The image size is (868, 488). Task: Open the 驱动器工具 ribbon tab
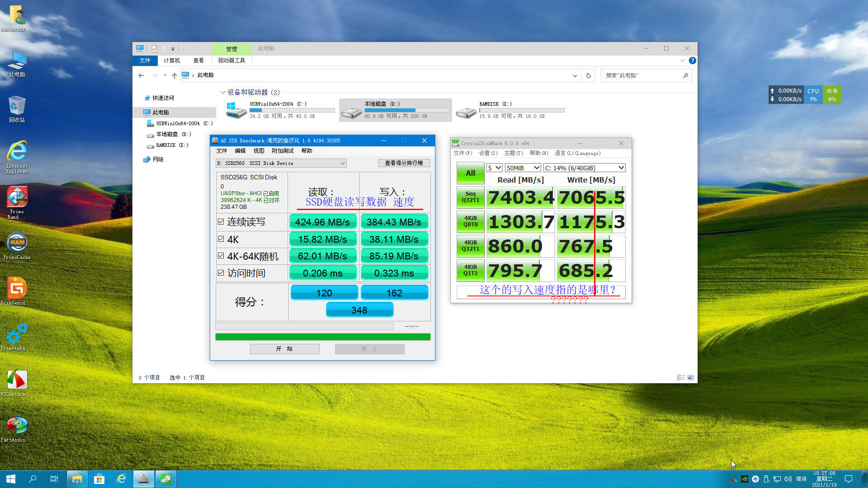pos(231,61)
